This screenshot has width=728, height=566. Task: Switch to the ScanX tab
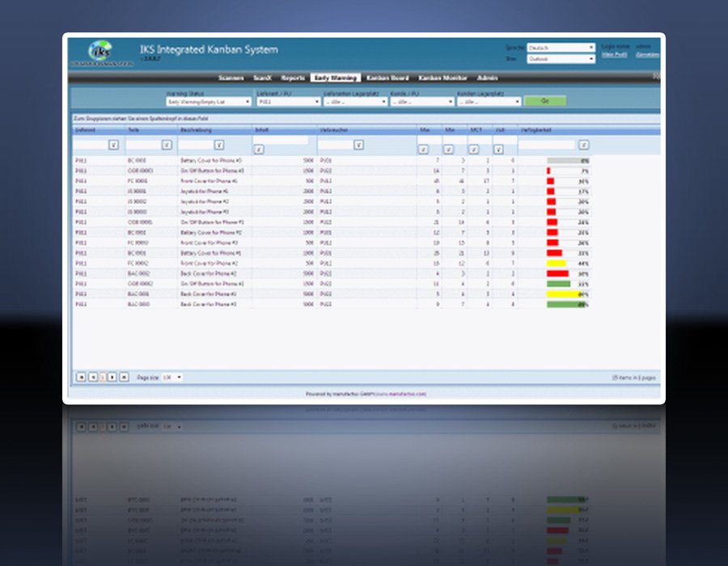pyautogui.click(x=262, y=78)
